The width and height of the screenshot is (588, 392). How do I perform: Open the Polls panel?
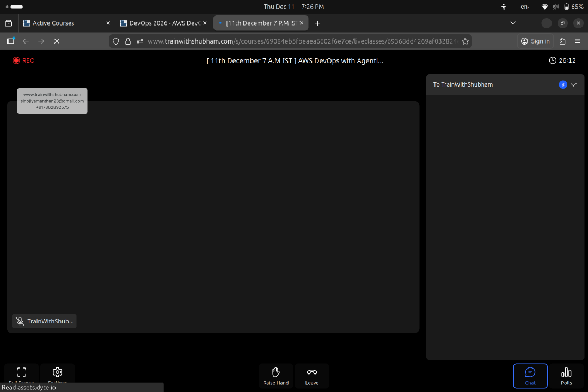click(566, 376)
